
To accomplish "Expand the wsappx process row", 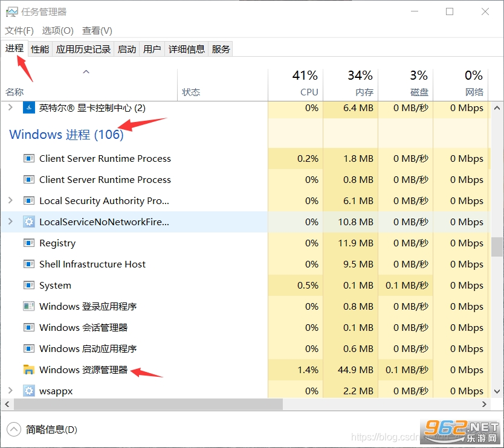I will [10, 391].
